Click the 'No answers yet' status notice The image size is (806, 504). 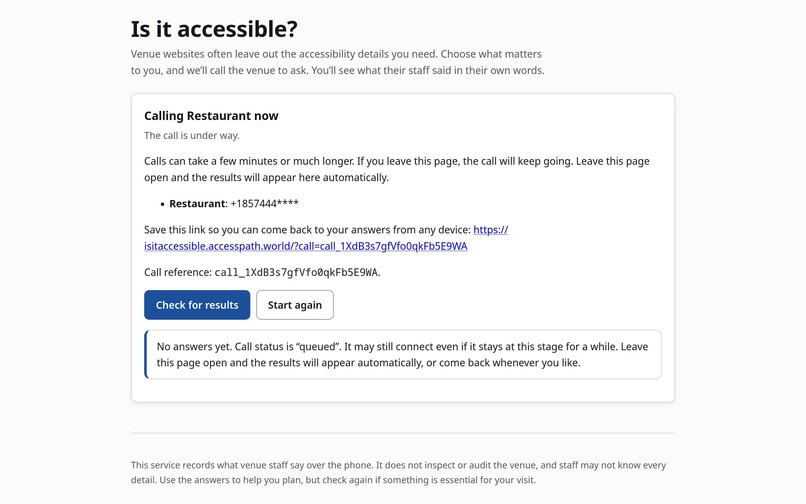tap(403, 354)
